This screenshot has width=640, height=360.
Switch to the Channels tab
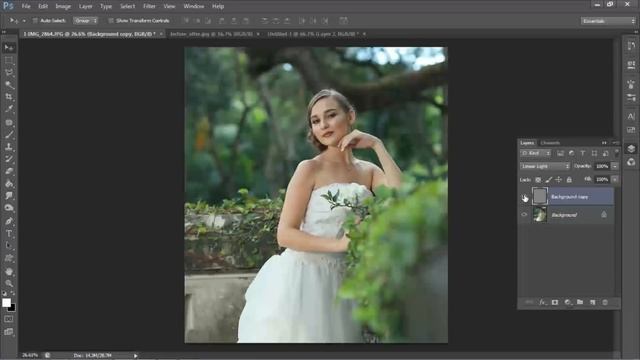pyautogui.click(x=550, y=143)
